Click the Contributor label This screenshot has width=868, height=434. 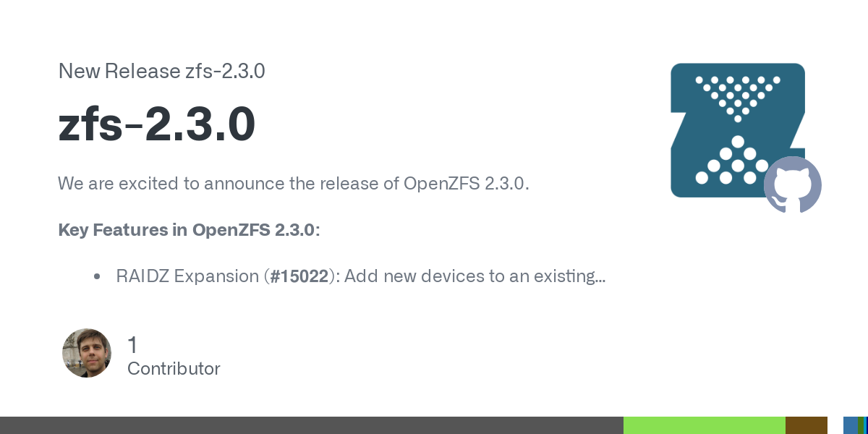pos(174,369)
